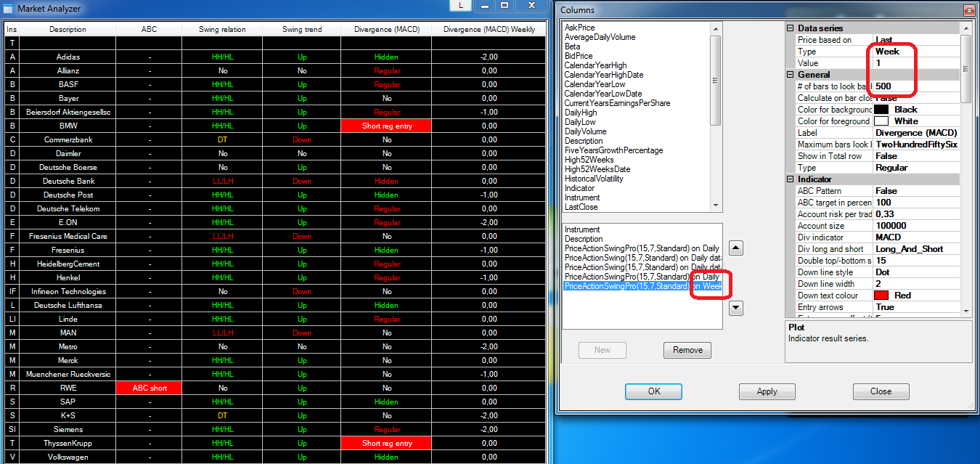Screen dimensions: 980x464
Task: Click the Divergence (MACD) Weekly column header
Action: click(x=488, y=30)
